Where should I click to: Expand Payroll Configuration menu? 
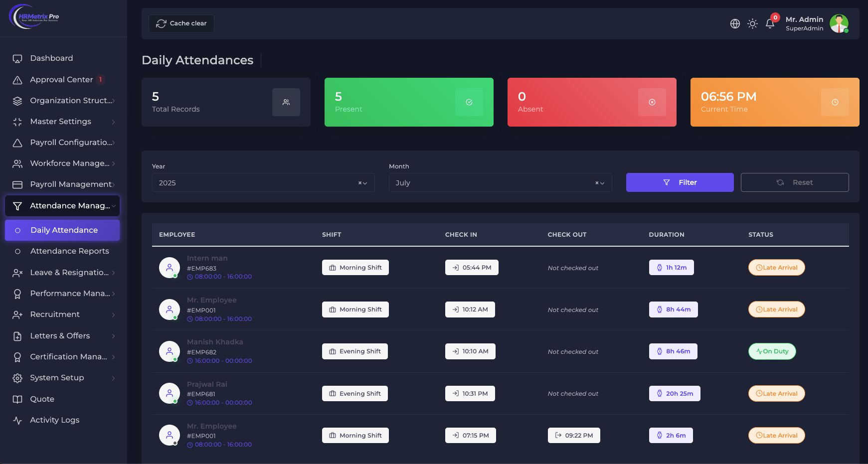coord(63,143)
